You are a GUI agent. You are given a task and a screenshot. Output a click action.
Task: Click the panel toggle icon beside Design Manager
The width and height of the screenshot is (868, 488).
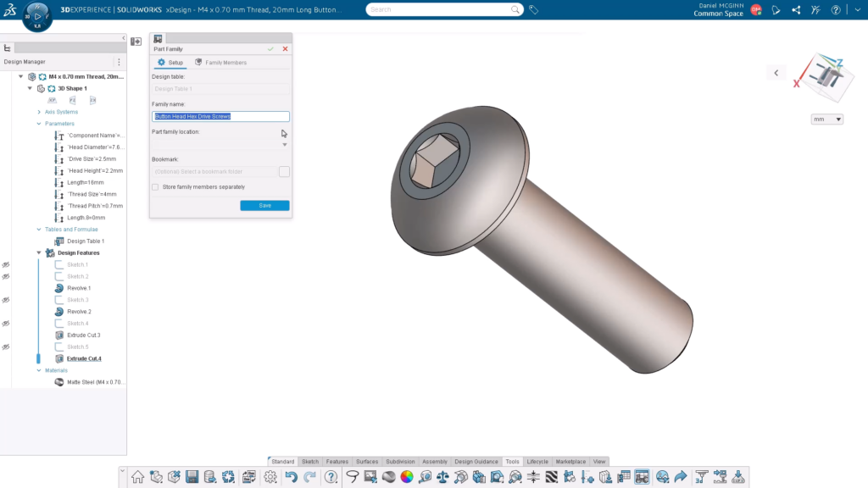click(136, 42)
